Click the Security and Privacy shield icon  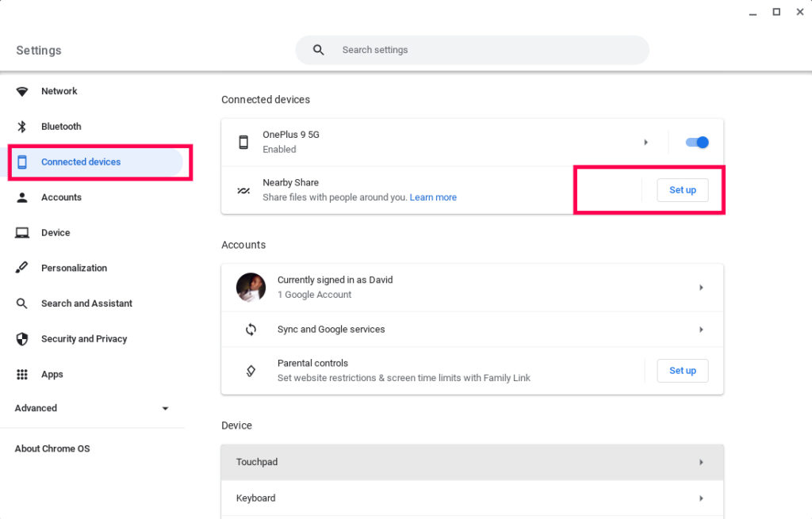(x=21, y=339)
